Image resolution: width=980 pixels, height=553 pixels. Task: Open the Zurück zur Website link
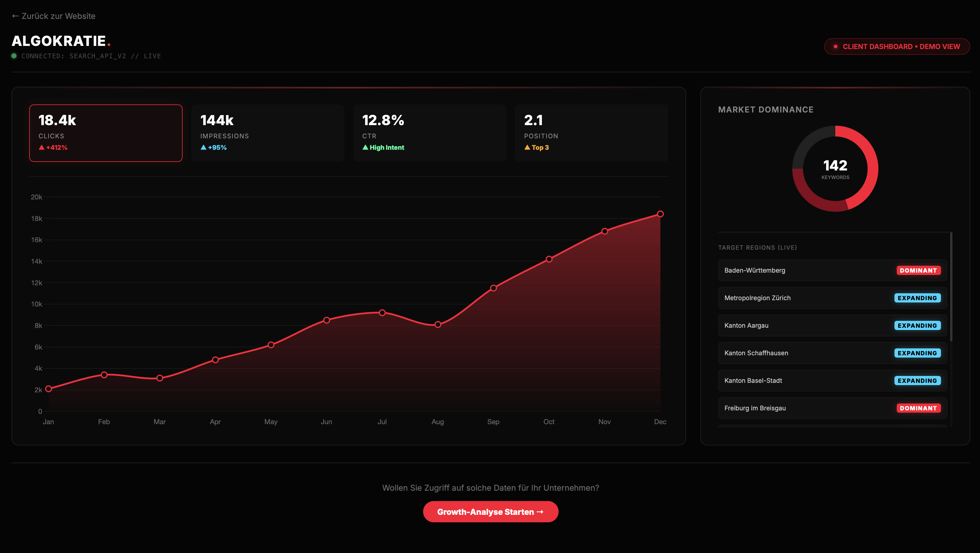(x=58, y=16)
